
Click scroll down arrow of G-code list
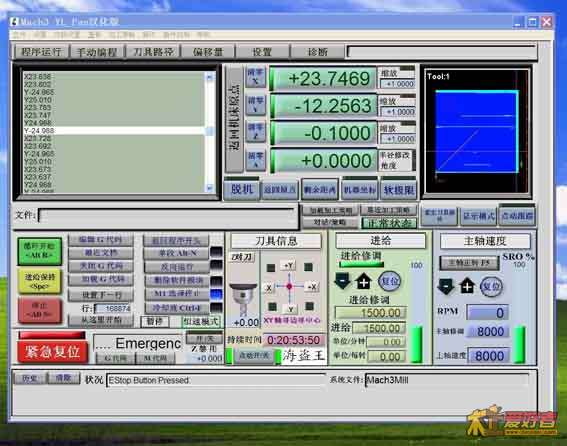(210, 187)
